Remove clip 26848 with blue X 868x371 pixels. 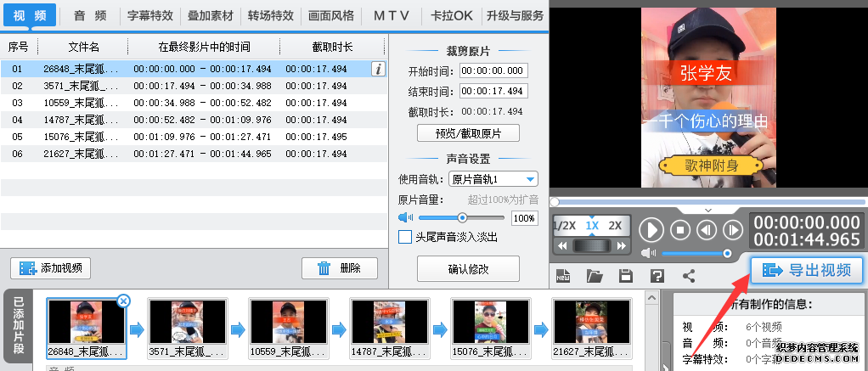coord(124,301)
